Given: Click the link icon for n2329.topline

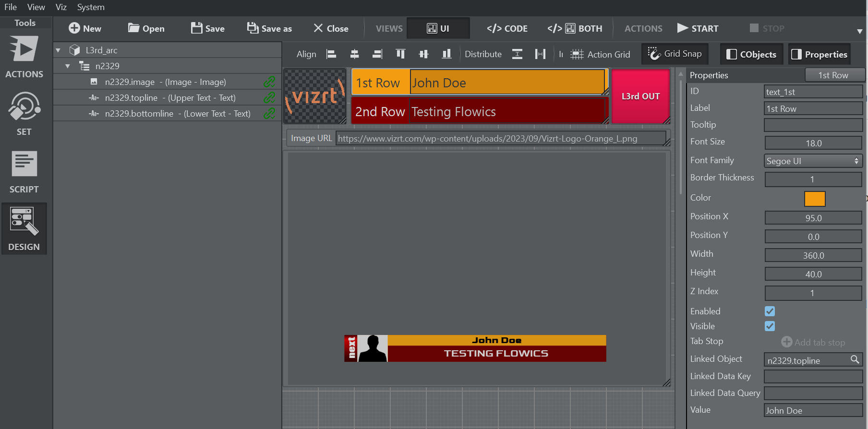Looking at the screenshot, I should [x=269, y=98].
